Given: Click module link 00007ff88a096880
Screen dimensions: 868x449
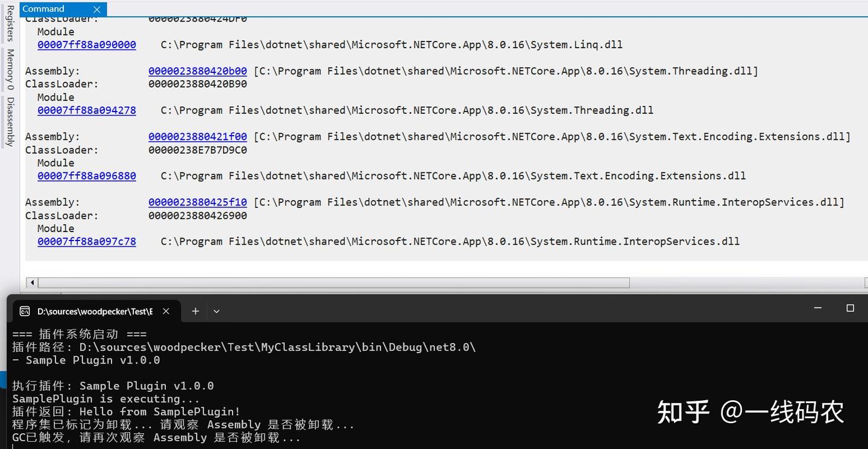Looking at the screenshot, I should pos(86,175).
